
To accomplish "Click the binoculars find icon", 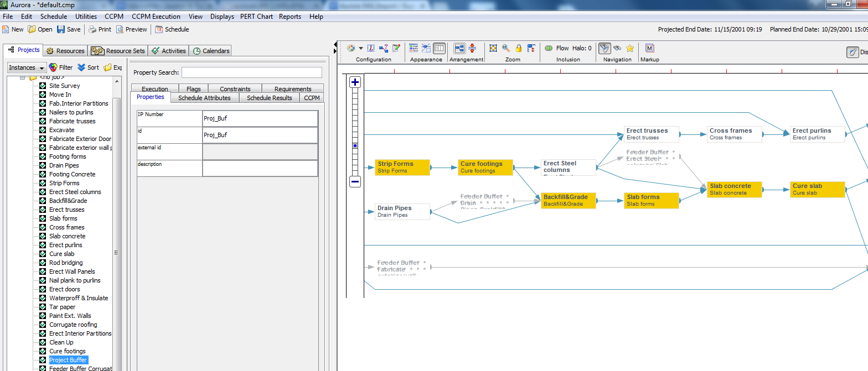I will click(617, 49).
